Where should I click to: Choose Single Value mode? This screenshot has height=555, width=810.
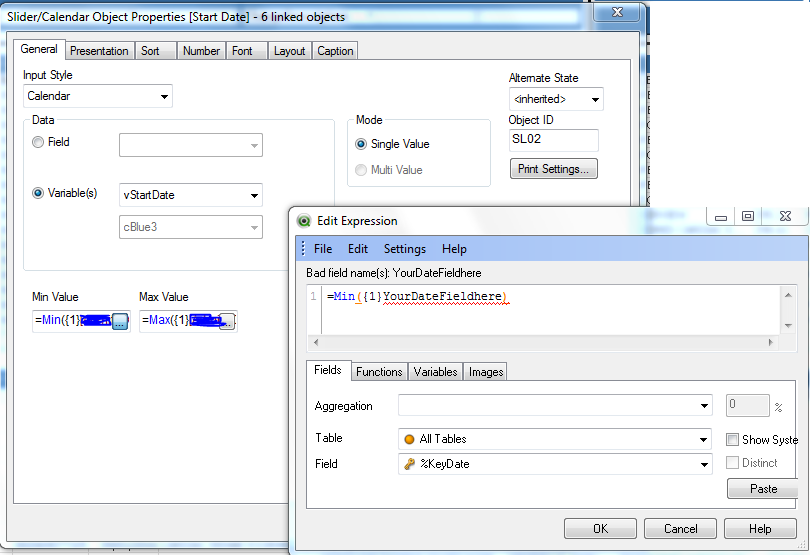pyautogui.click(x=361, y=144)
